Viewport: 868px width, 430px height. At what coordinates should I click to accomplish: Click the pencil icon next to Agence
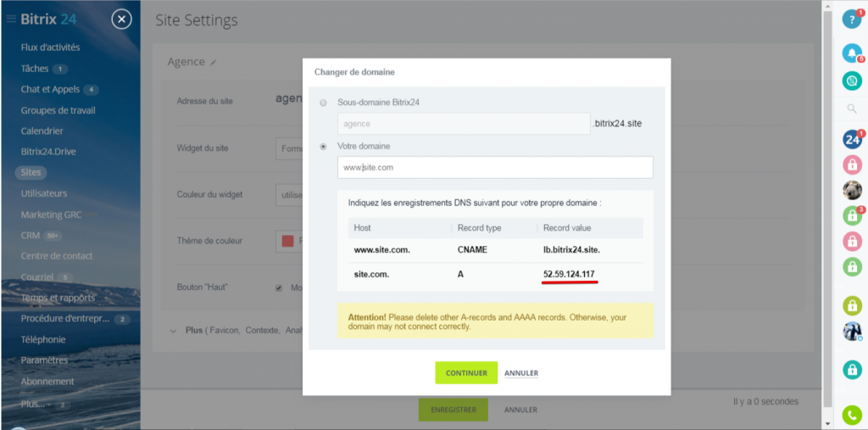click(213, 63)
